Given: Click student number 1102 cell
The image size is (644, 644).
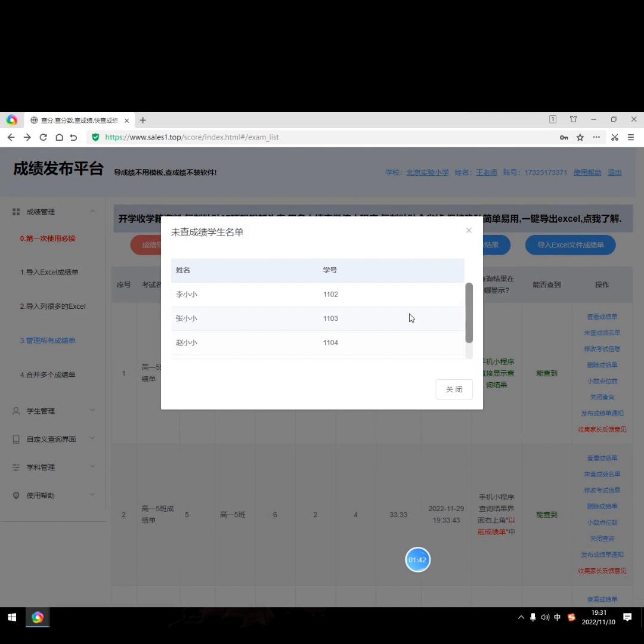Looking at the screenshot, I should coord(330,295).
